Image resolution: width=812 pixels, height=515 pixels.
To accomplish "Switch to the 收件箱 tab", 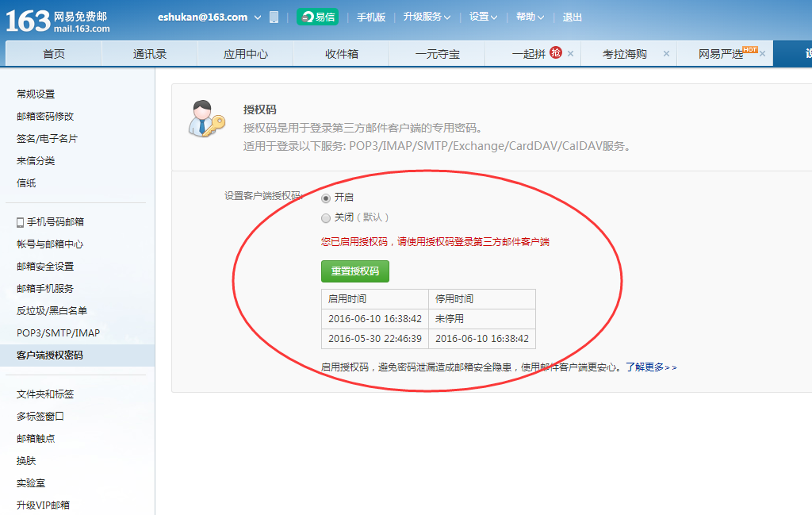I will tap(341, 53).
